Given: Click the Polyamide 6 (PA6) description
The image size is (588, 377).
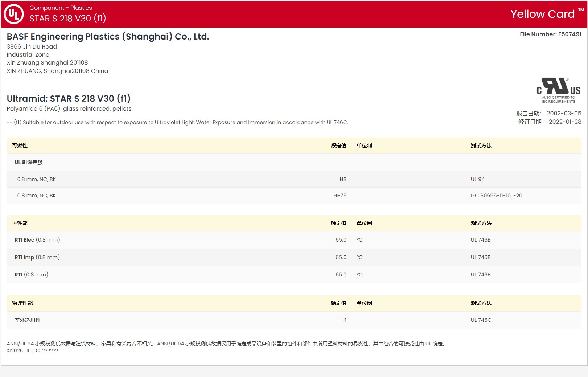Looking at the screenshot, I should pos(69,108).
